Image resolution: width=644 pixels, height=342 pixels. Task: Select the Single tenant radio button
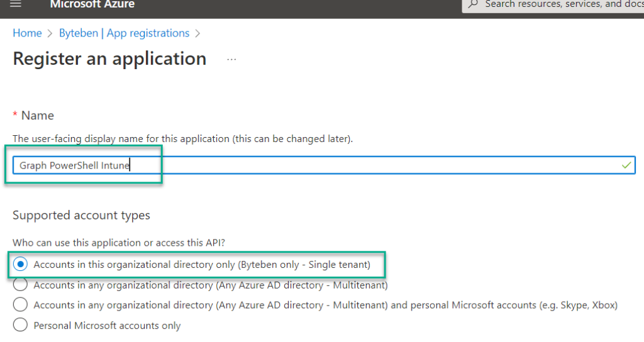[20, 264]
